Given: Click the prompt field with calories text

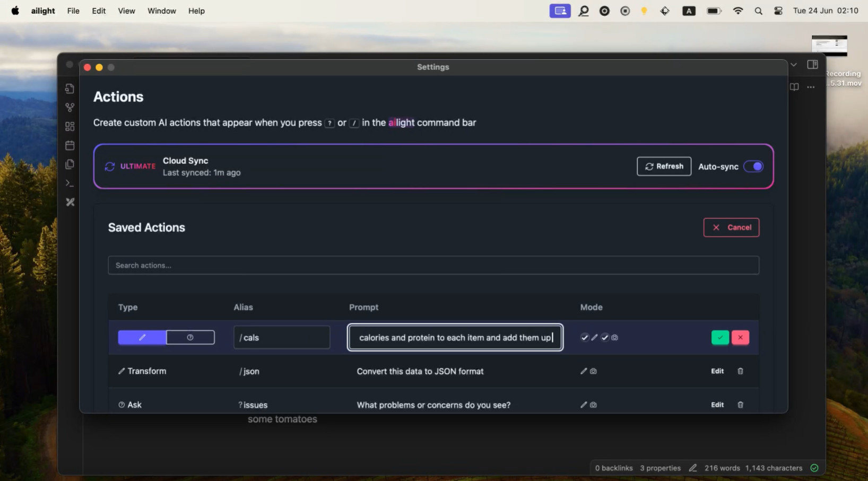Looking at the screenshot, I should 455,337.
